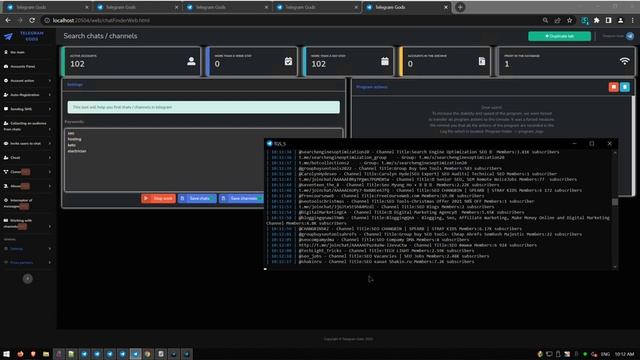This screenshot has height=360, width=640.
Task: Bookmark this page with the star icon
Action: [570, 20]
